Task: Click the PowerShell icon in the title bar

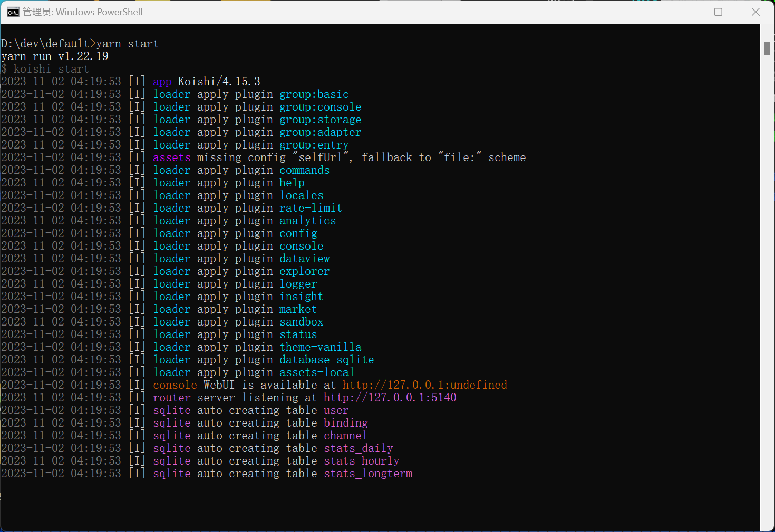Action: coord(13,12)
